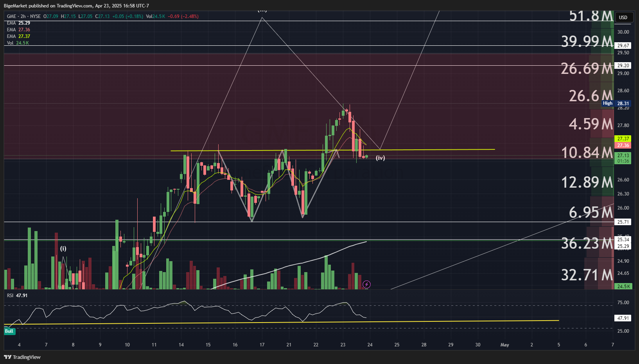Click the 26.00 price scale label
The width and height of the screenshot is (639, 364).
pyautogui.click(x=623, y=208)
